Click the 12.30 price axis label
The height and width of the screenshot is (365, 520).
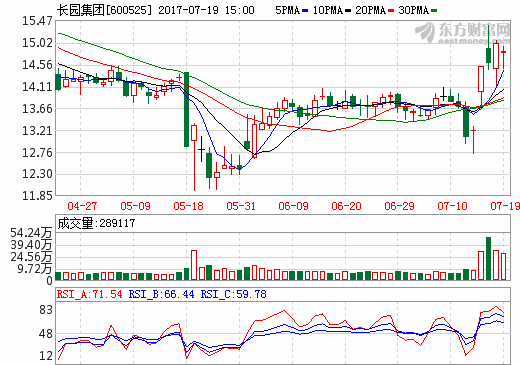[x=37, y=174]
